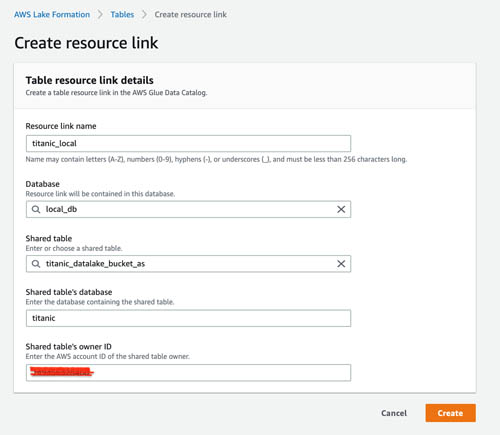Click the search icon in Shared table field
This screenshot has width=500, height=435.
click(36, 264)
